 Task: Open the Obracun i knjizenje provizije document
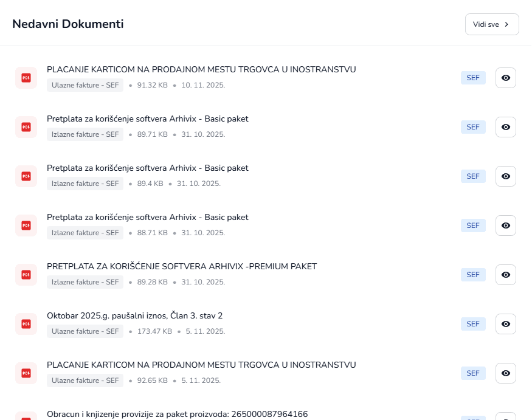pos(177,414)
